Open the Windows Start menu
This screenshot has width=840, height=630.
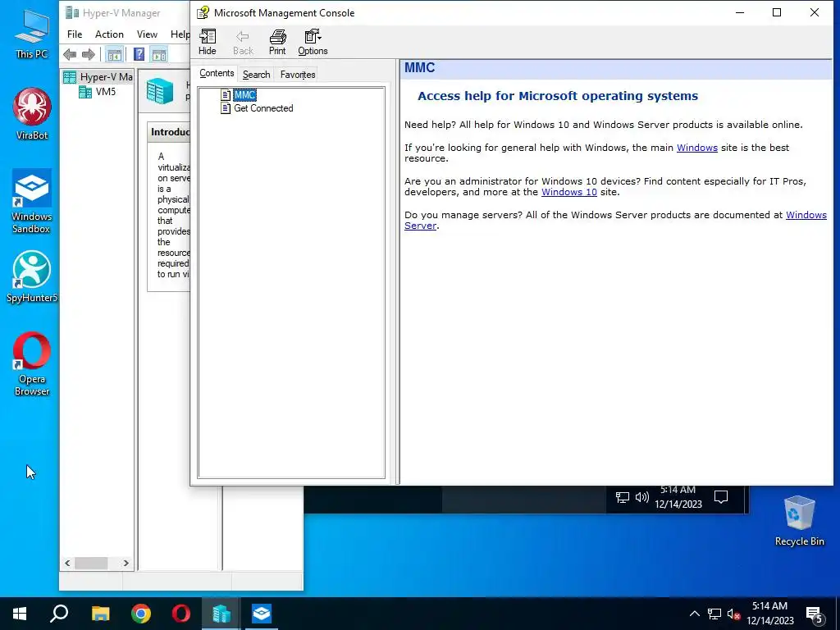(20, 614)
